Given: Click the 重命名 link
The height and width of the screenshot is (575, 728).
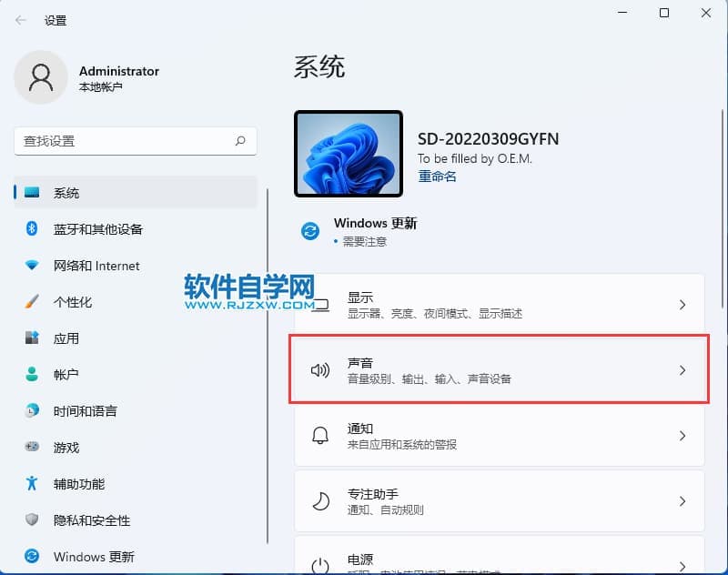Looking at the screenshot, I should [x=437, y=177].
